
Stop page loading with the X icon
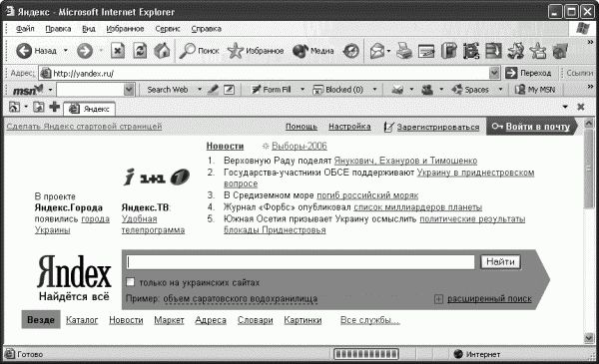pyautogui.click(x=118, y=51)
